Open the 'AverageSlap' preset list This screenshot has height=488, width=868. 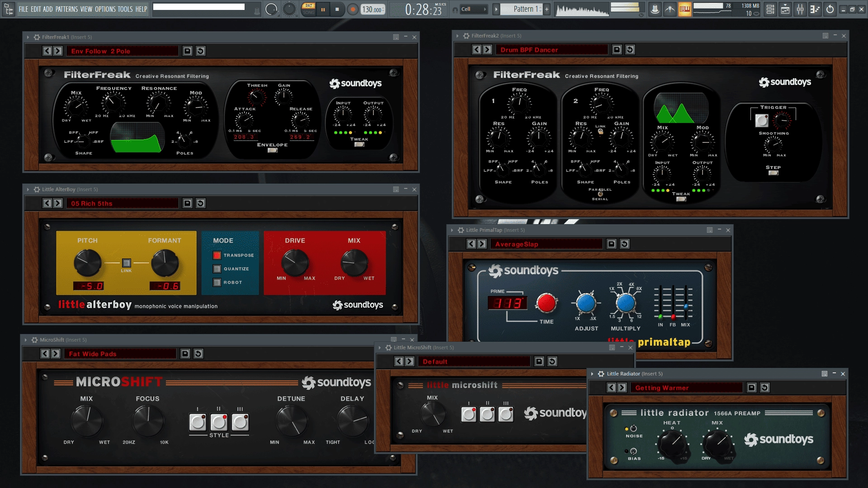[547, 244]
